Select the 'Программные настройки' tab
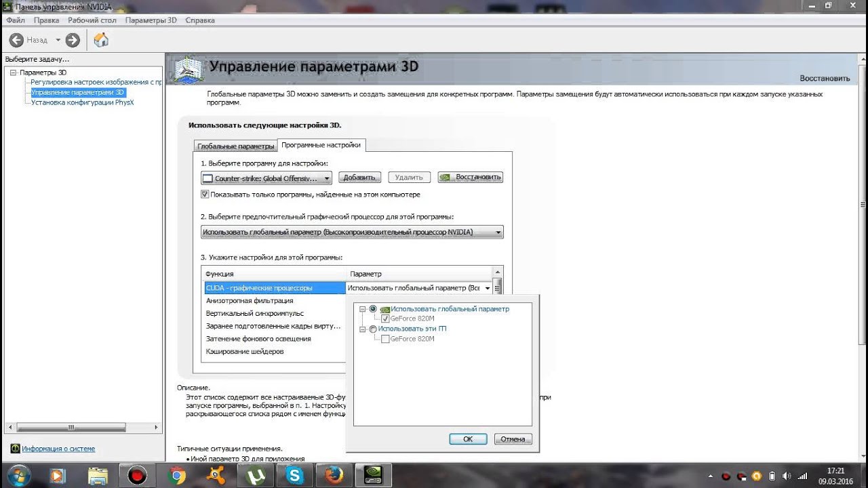This screenshot has width=868, height=488. (x=321, y=145)
